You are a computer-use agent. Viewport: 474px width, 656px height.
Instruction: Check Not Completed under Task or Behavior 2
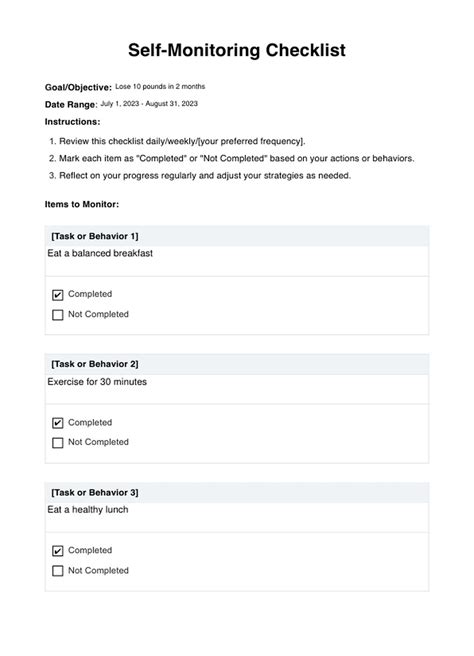tap(57, 443)
